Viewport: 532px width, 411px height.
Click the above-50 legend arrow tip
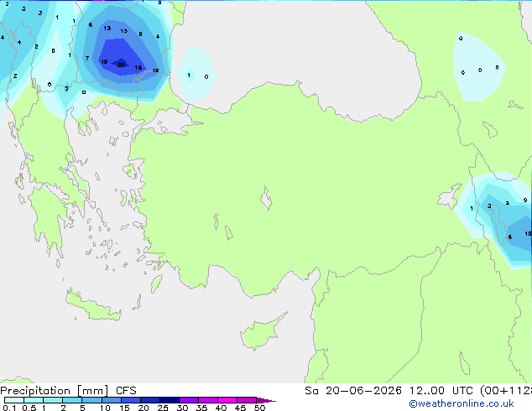click(266, 400)
